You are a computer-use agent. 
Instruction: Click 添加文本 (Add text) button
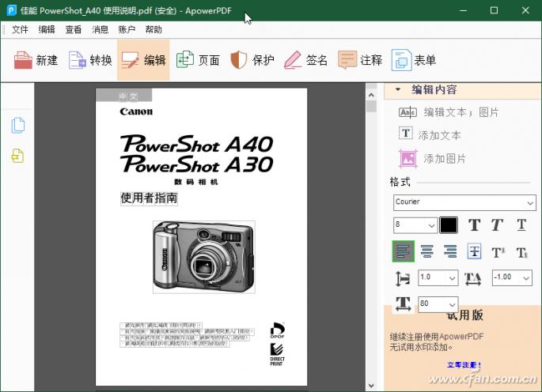(430, 135)
